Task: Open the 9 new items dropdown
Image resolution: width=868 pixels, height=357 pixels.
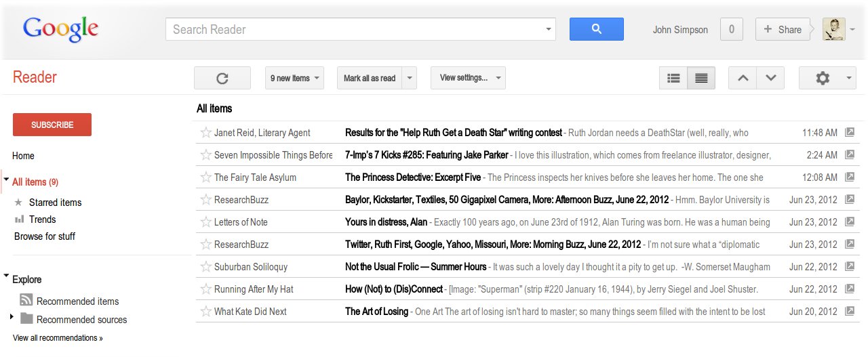Action: click(x=294, y=78)
